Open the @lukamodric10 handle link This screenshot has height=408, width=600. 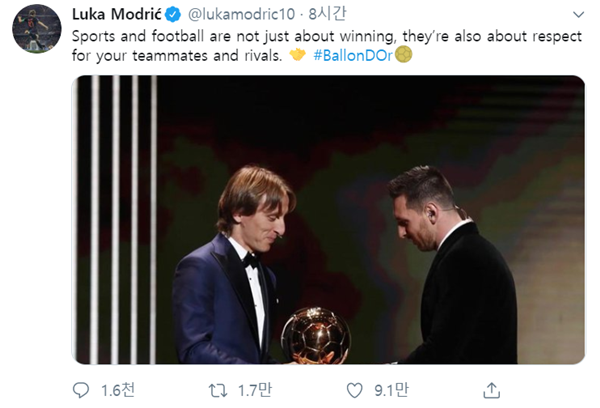click(241, 15)
